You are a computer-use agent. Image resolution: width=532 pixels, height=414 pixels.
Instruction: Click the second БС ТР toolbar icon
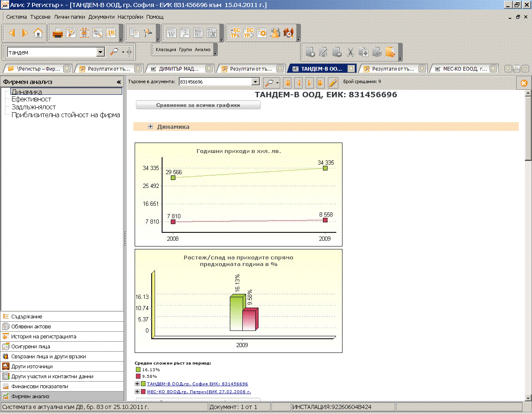click(249, 33)
